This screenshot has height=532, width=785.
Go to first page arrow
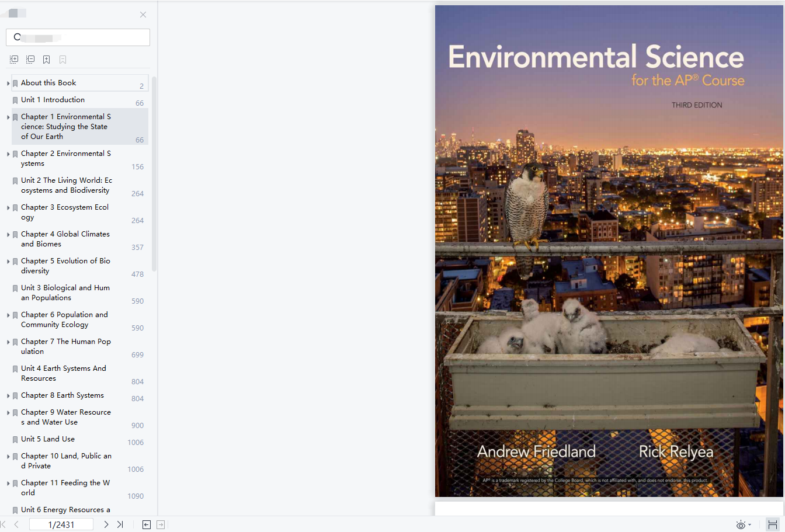coord(4,524)
